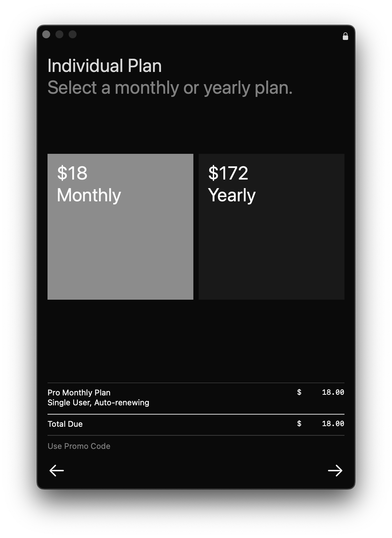Click the Total Due 18.00 amount
Viewport: 392px width, 538px height.
pos(333,423)
